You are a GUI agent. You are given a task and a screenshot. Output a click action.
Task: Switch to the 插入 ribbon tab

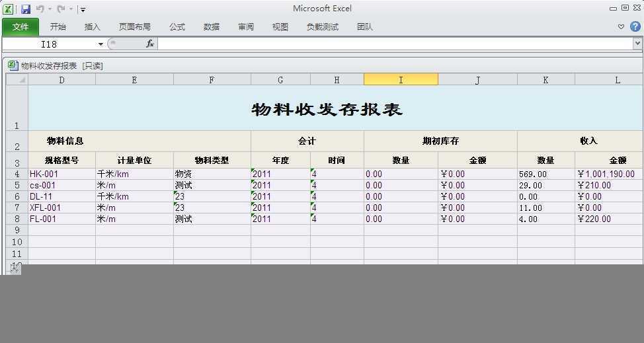tap(93, 27)
